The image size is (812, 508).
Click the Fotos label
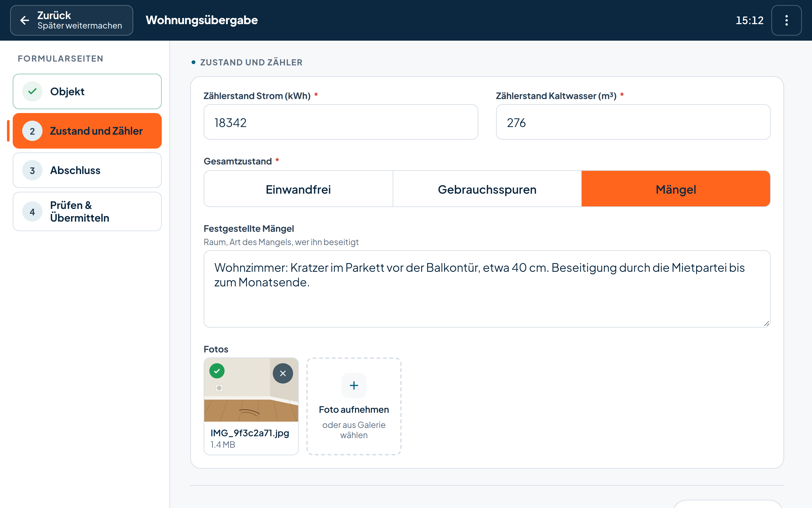216,349
